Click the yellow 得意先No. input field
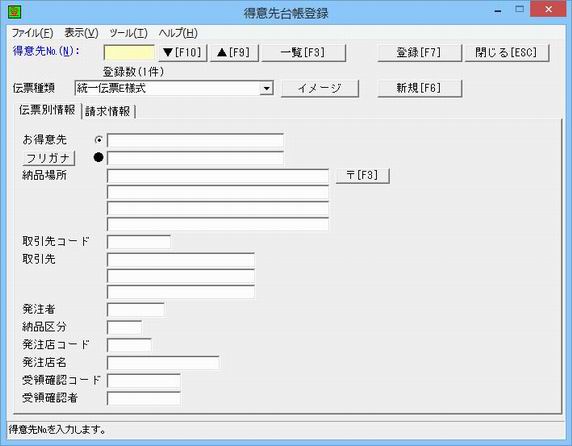Screen dimensions: 572x446 coord(129,53)
